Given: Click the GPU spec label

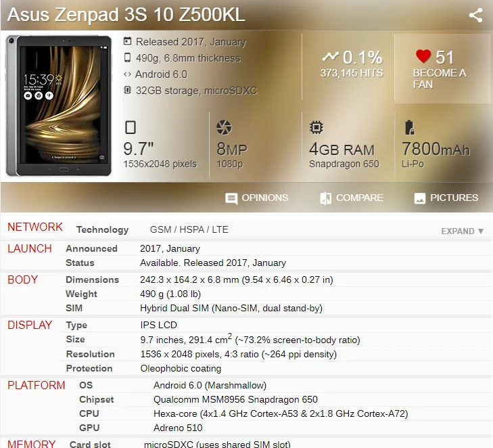Looking at the screenshot, I should click(x=89, y=428).
